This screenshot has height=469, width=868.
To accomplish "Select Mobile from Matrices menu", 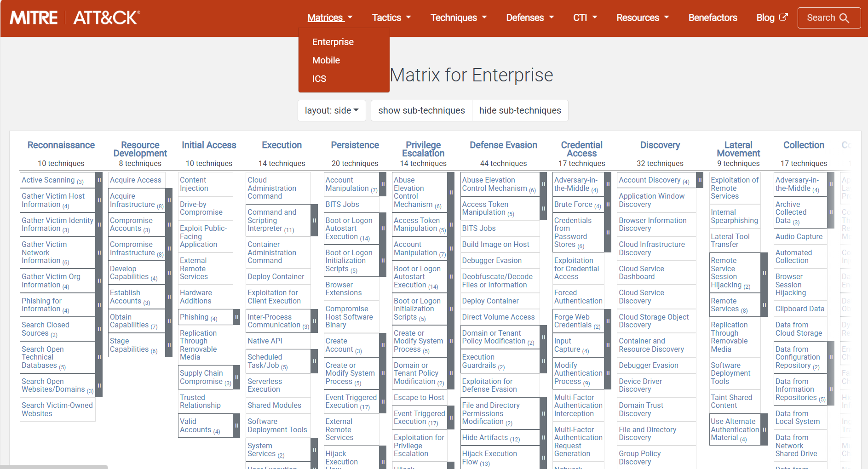I will pos(326,60).
